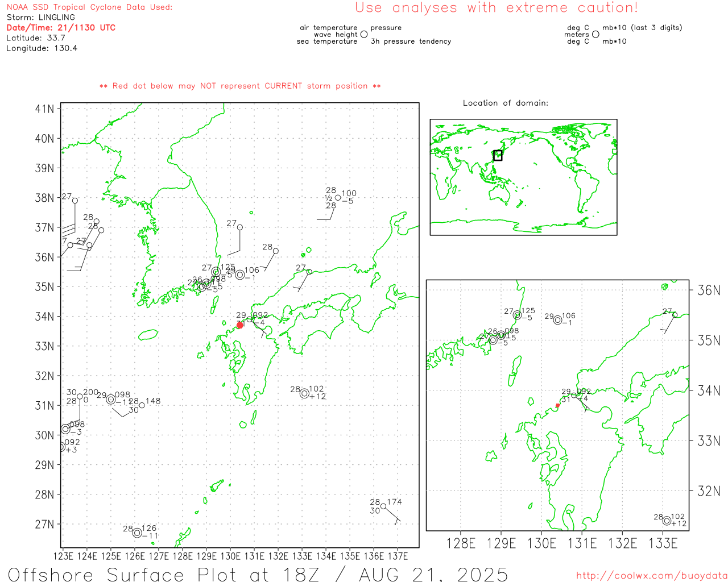Click the world overview map thumbnail
Viewport: 728px width, 582px height.
point(523,177)
